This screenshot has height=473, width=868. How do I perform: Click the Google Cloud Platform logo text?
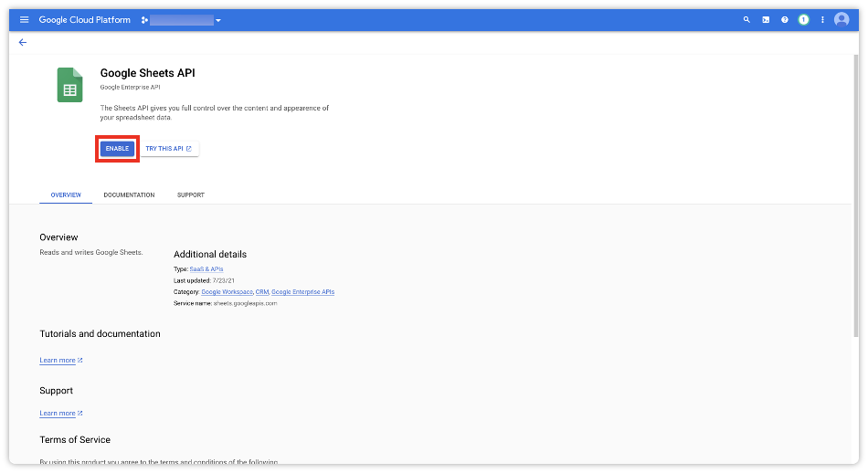85,20
